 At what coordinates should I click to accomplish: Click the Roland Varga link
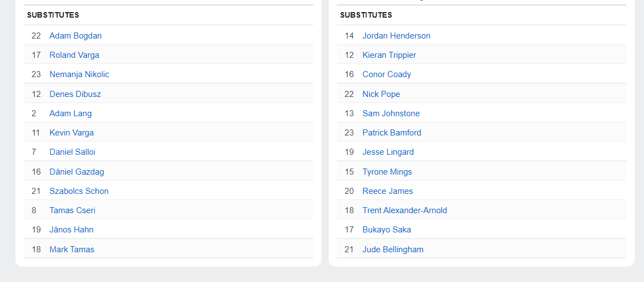(74, 55)
